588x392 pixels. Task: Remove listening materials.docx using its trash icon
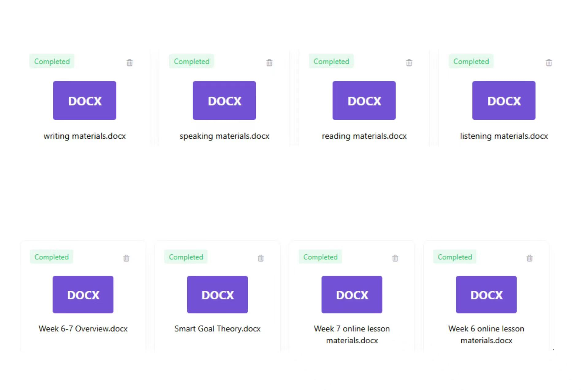(x=549, y=63)
